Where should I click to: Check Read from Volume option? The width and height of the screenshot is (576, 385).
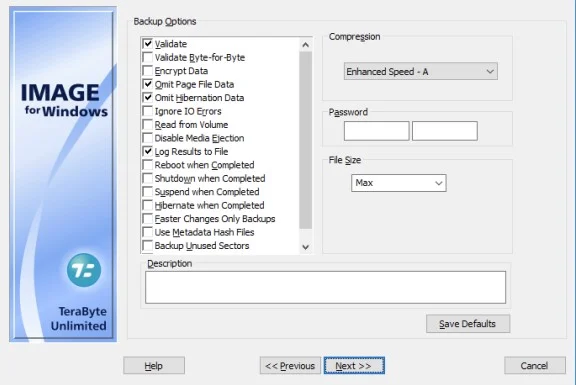(x=148, y=125)
